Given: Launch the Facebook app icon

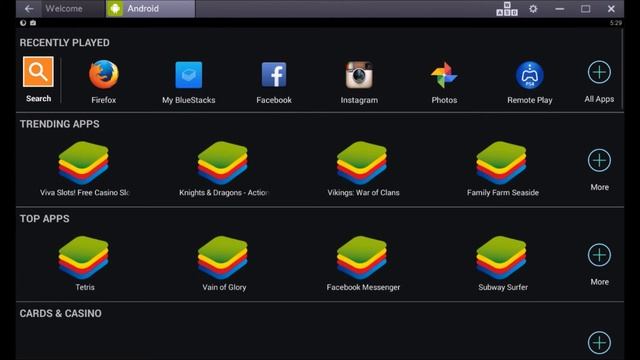Looking at the screenshot, I should tap(274, 75).
